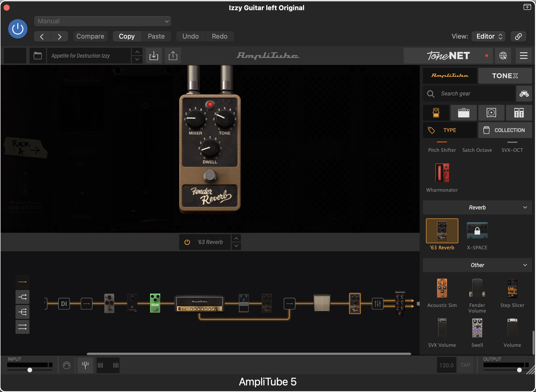Click the INPUT level slider handle
536x392 pixels.
(30, 370)
